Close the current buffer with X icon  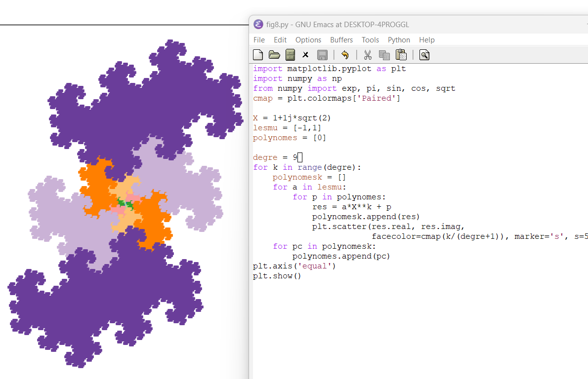click(305, 55)
